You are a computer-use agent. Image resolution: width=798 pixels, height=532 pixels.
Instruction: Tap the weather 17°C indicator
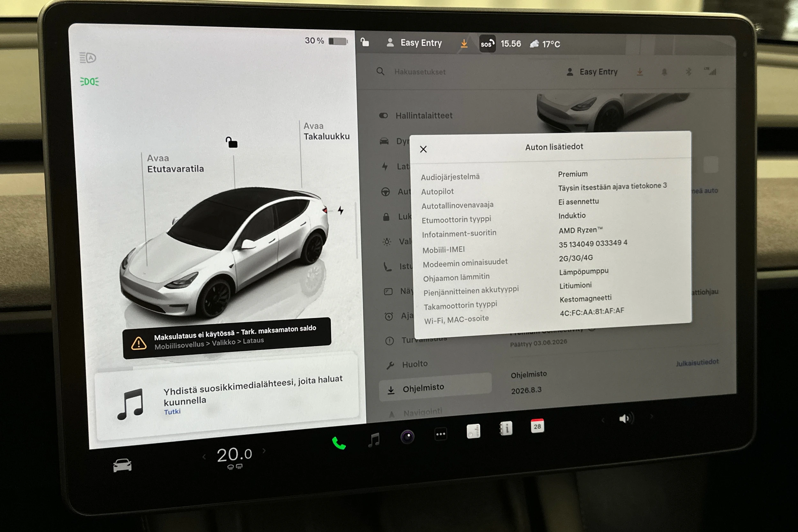point(545,44)
